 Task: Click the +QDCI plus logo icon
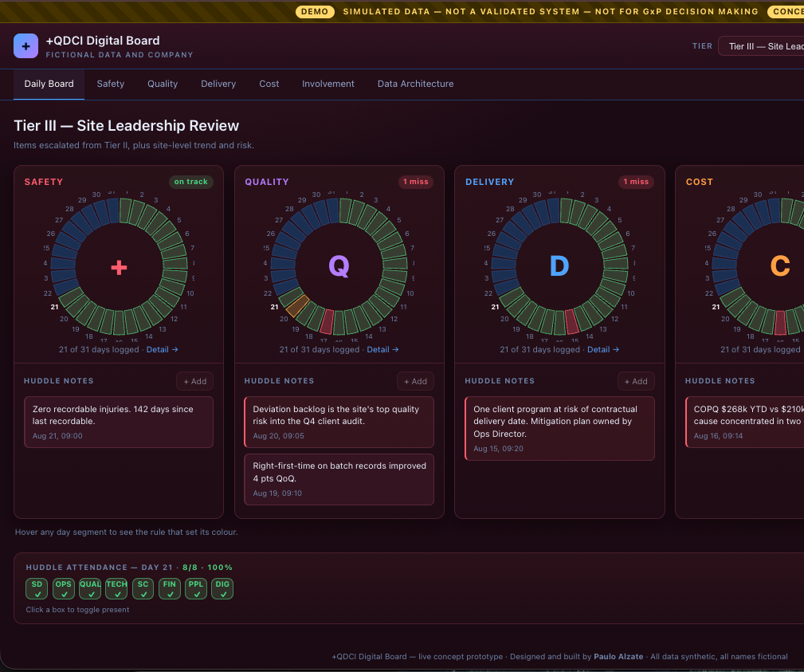click(x=25, y=46)
